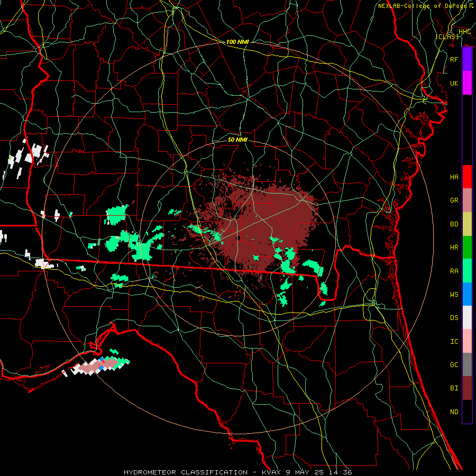
Task: Click the HR dark green legend swatch
Action: [467, 247]
